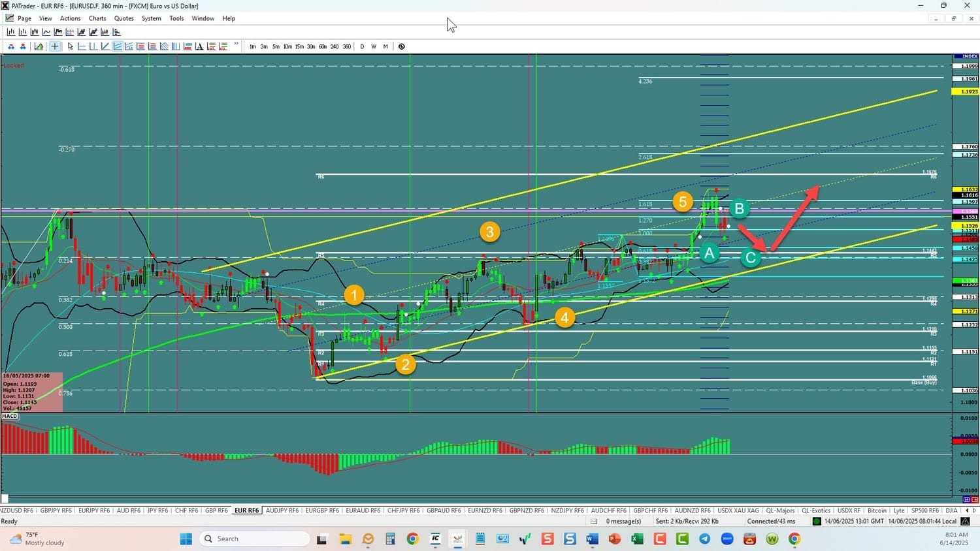This screenshot has height=551, width=980.
Task: Switch chart to 60m timeframe
Action: click(x=322, y=46)
